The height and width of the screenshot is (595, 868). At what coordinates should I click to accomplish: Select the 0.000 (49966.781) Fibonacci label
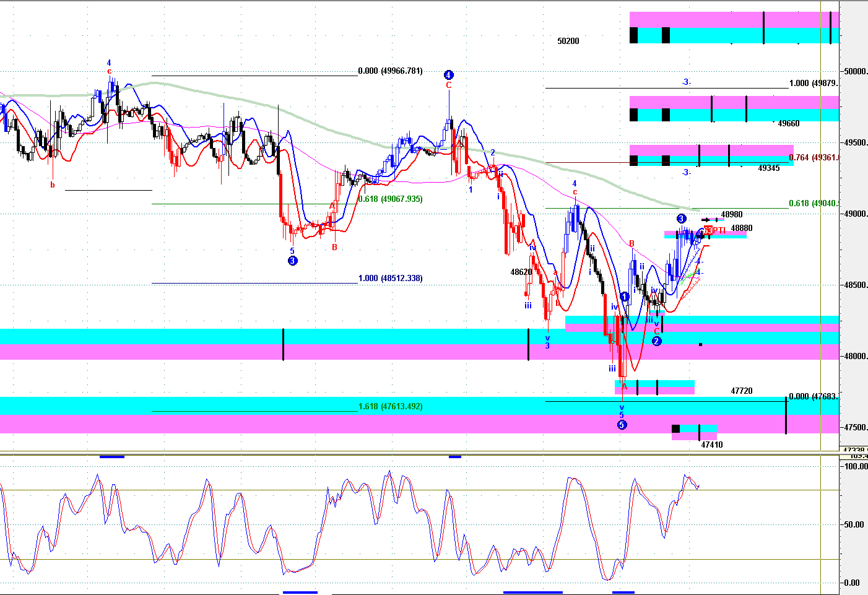pos(390,71)
